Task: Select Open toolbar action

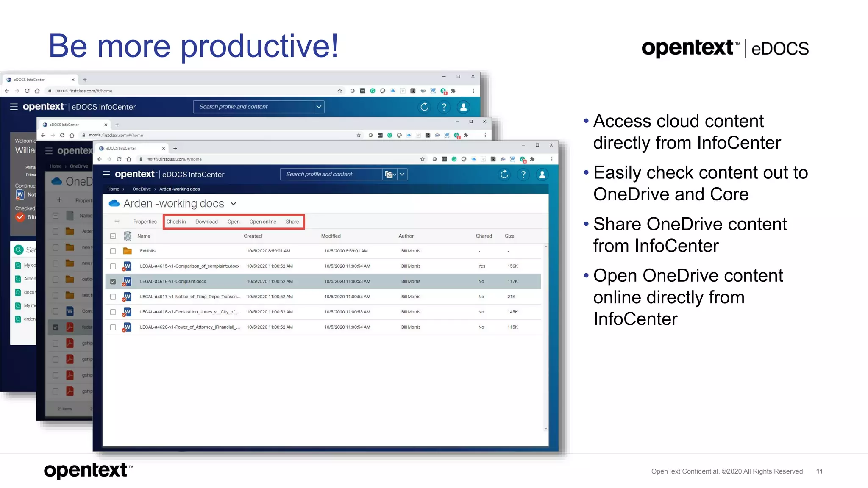Action: pos(234,222)
